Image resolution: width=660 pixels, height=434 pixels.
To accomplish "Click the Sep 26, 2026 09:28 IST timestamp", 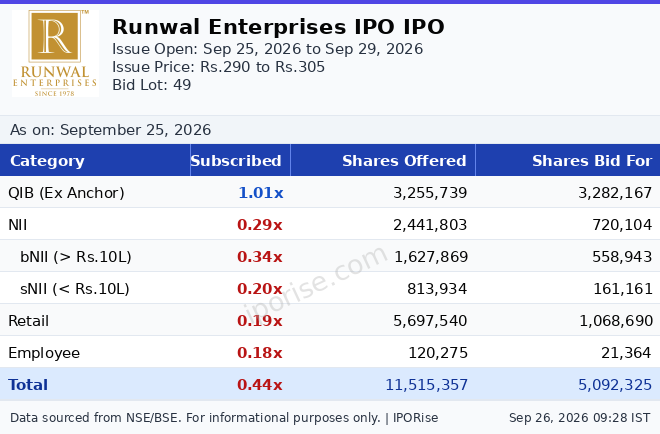I will point(580,418).
